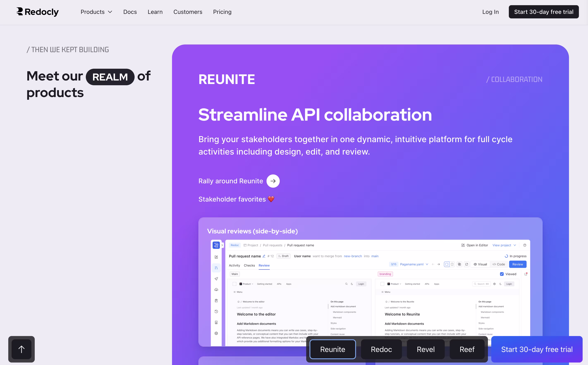Viewport: 588px width, 365px height.
Task: Click the Redocly logo
Action: [37, 12]
